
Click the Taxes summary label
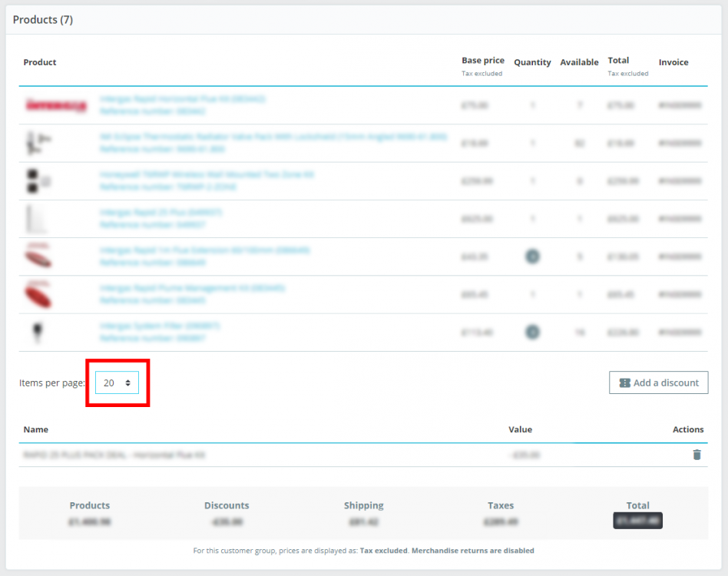point(501,505)
